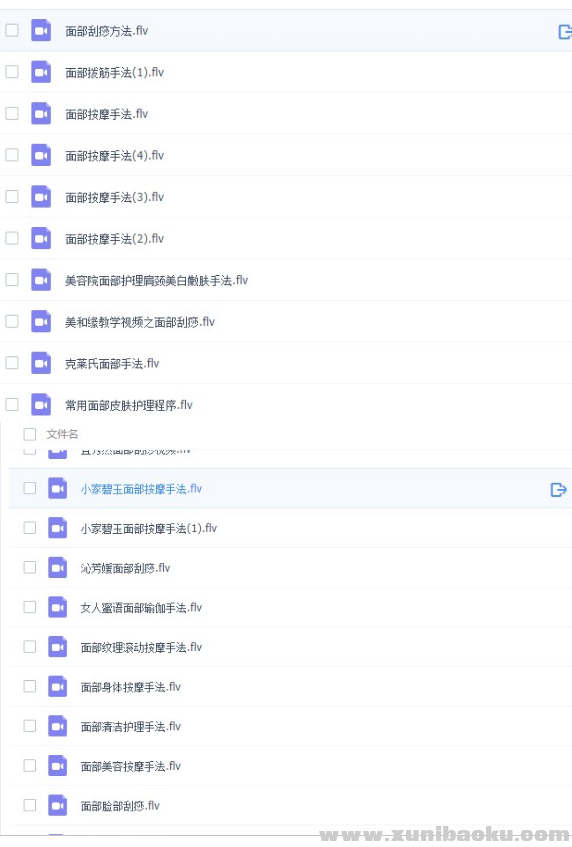Click the video icon of highlighted 小家碧玉面部按摩手法.flv

coord(58,488)
